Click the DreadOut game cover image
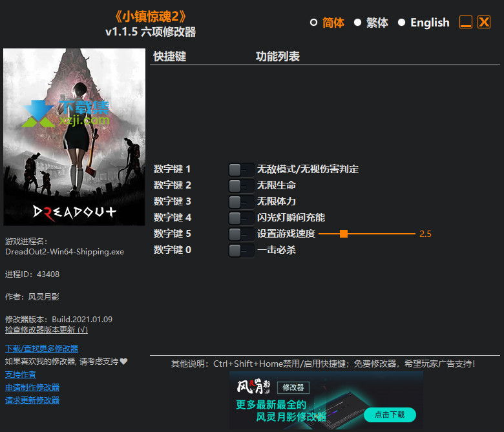504x432 pixels. (x=74, y=137)
